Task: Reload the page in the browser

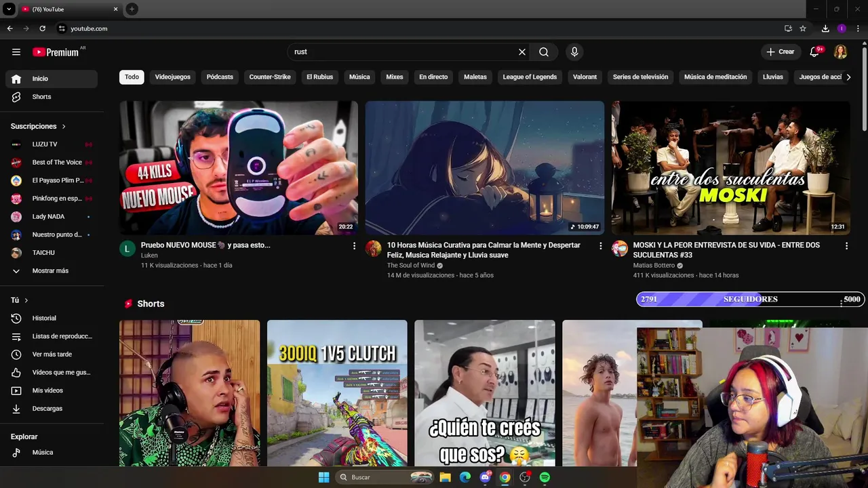Action: pyautogui.click(x=42, y=28)
